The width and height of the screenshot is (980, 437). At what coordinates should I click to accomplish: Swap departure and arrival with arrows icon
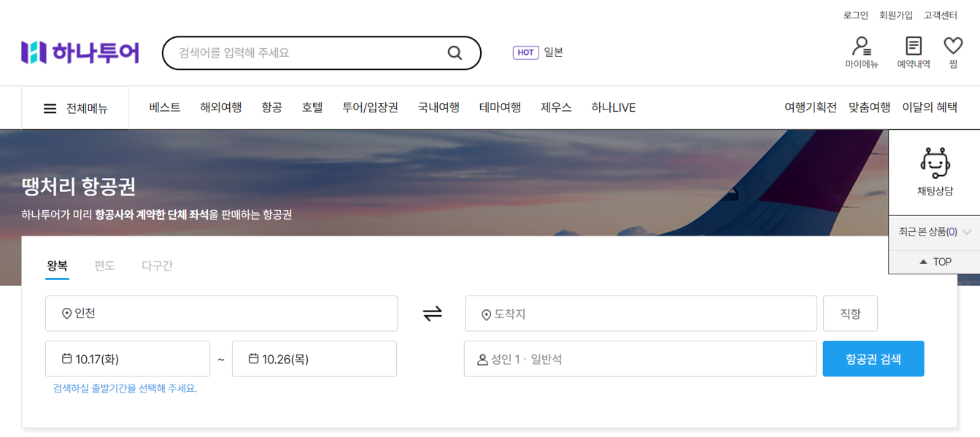coord(432,314)
